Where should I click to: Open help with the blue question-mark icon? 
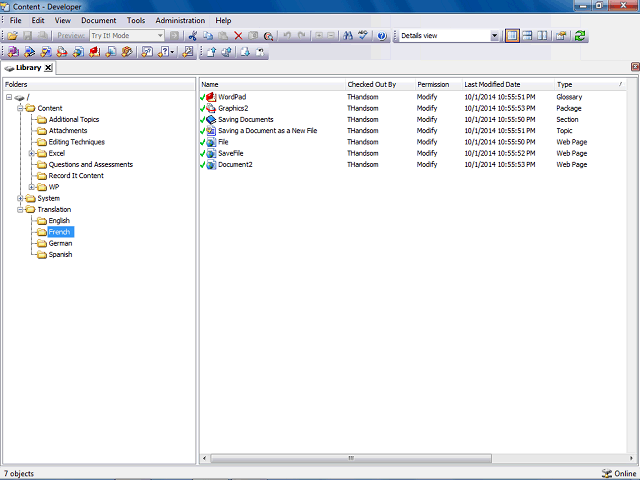pos(382,36)
